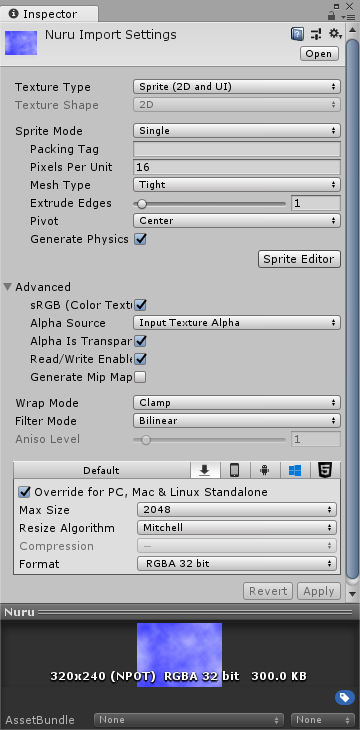
Task: Open the Pivot dropdown
Action: (237, 221)
